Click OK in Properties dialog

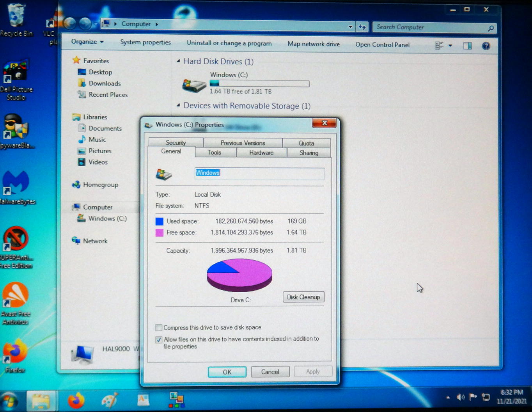(227, 372)
